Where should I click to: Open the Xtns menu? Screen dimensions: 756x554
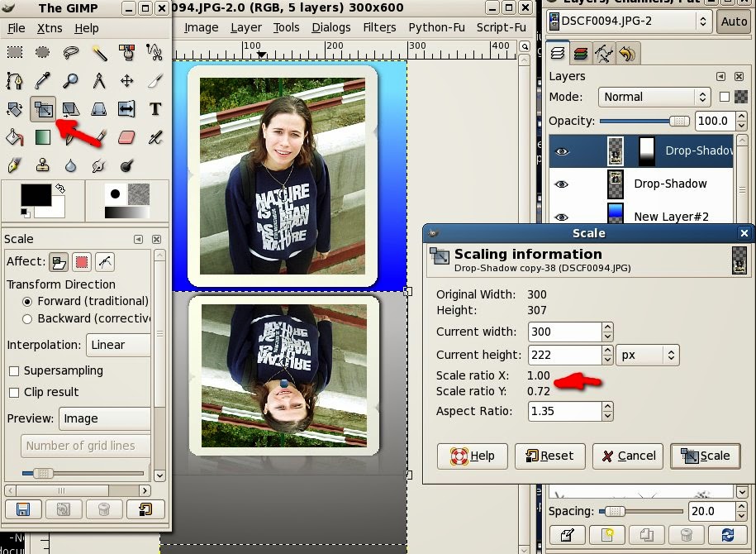click(50, 28)
